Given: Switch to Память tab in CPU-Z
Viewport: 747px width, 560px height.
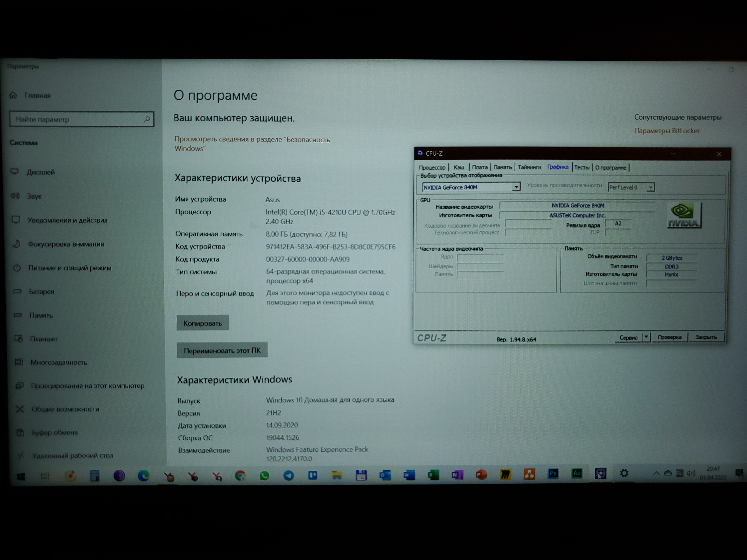Looking at the screenshot, I should 502,167.
